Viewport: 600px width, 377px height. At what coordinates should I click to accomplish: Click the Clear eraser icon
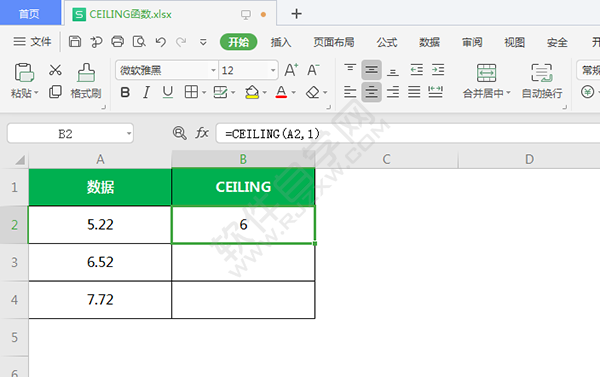tap(313, 92)
